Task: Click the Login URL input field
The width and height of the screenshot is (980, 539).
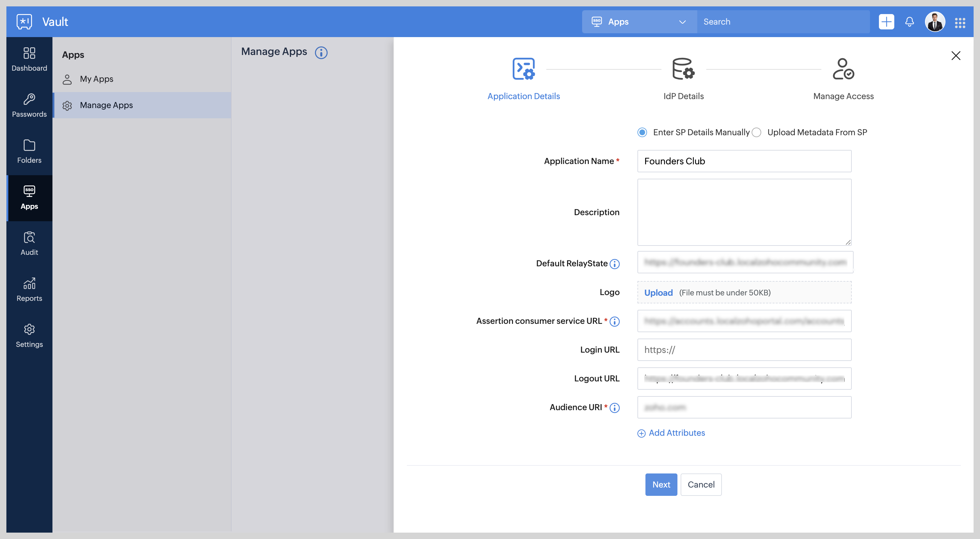Action: pos(744,349)
